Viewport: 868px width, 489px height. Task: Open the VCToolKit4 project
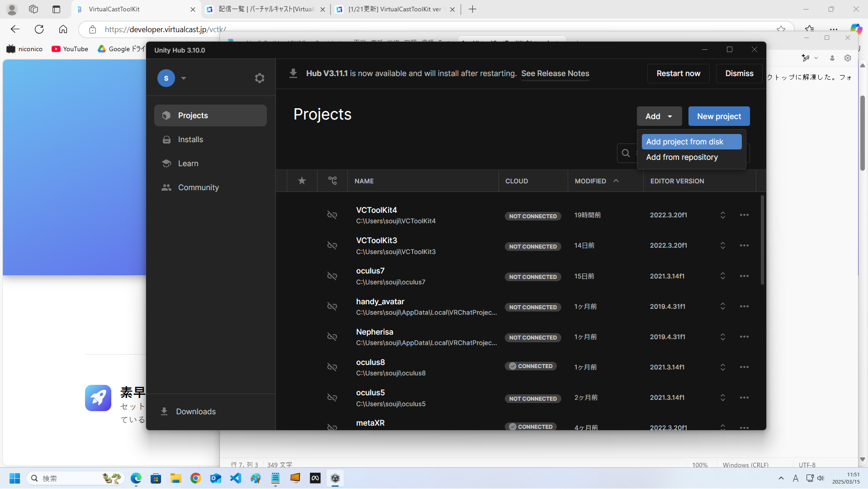[x=376, y=210]
